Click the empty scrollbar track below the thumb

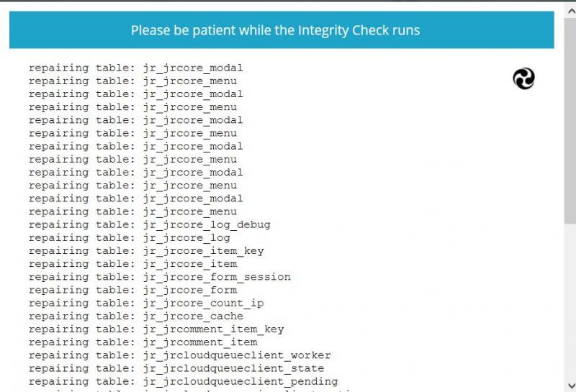pyautogui.click(x=570, y=302)
